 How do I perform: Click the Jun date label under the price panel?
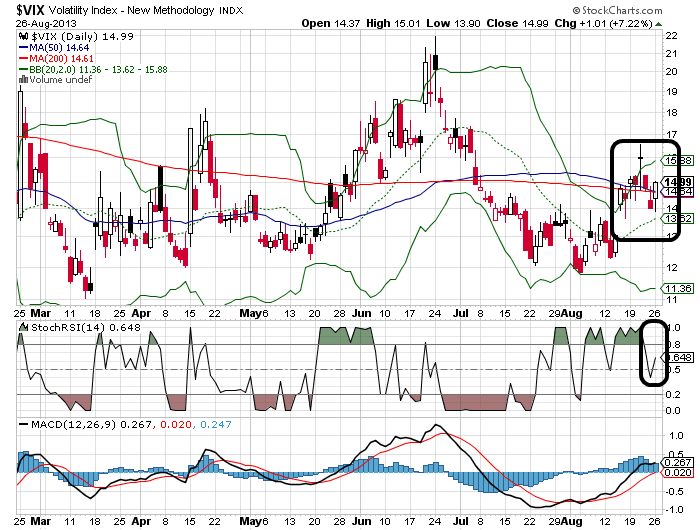coord(361,313)
